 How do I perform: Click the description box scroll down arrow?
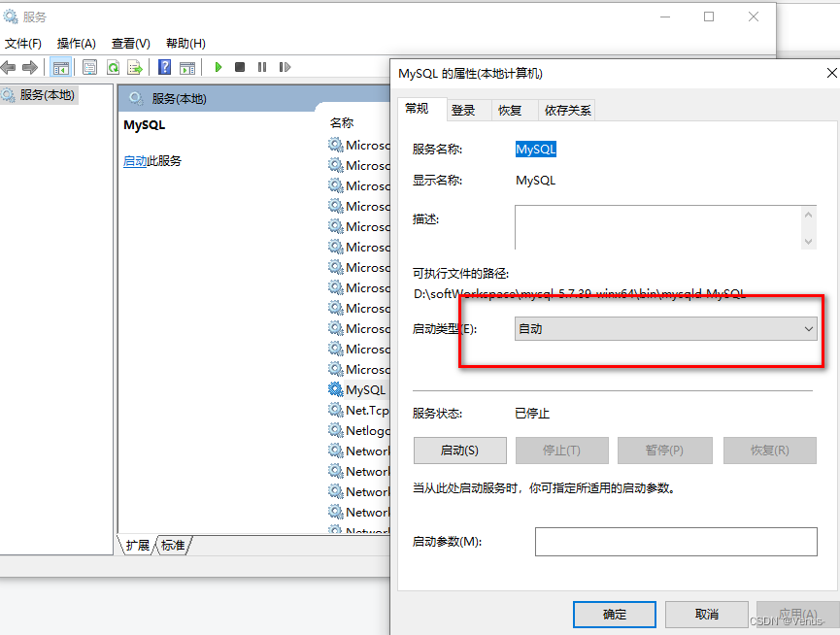tap(808, 242)
